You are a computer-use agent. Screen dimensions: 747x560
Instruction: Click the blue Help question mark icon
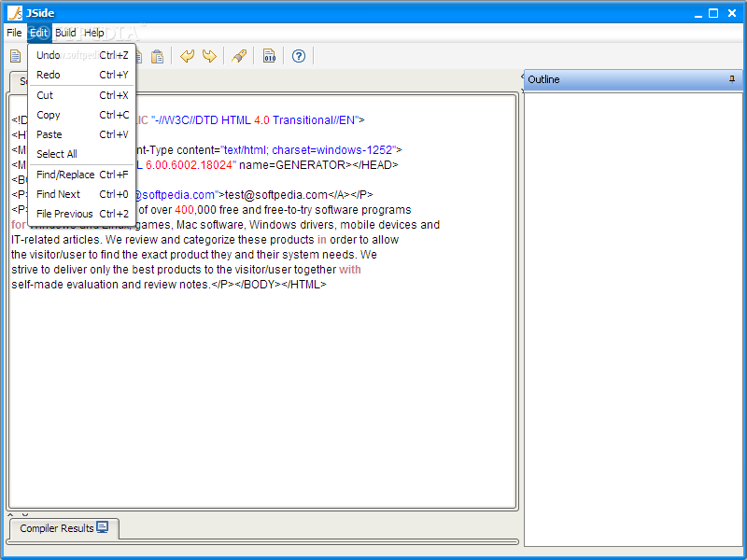click(x=299, y=56)
